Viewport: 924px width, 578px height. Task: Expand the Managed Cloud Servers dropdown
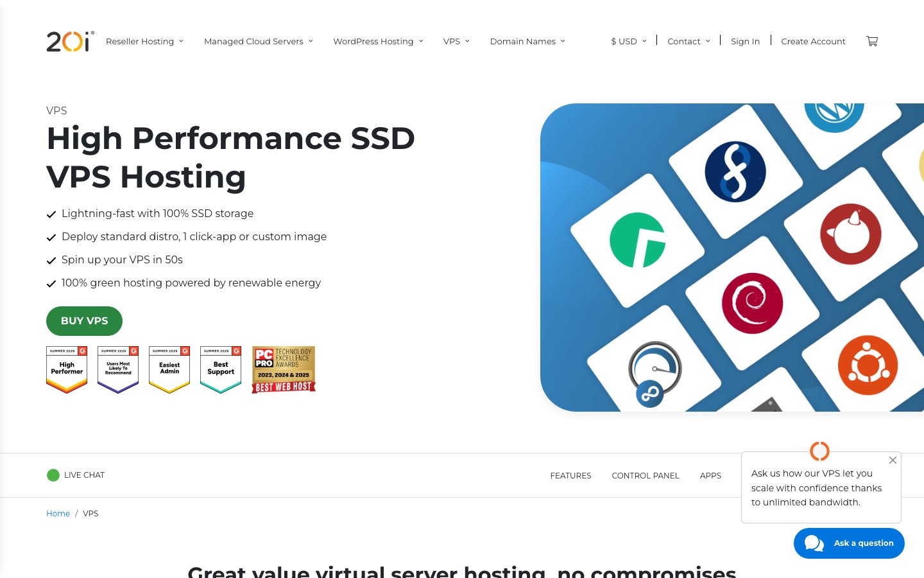tap(259, 41)
